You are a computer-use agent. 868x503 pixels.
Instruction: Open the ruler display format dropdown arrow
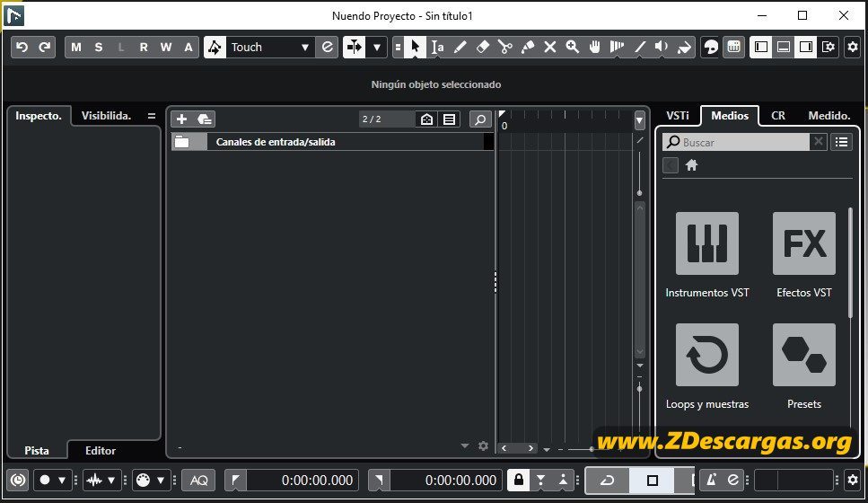coord(639,119)
